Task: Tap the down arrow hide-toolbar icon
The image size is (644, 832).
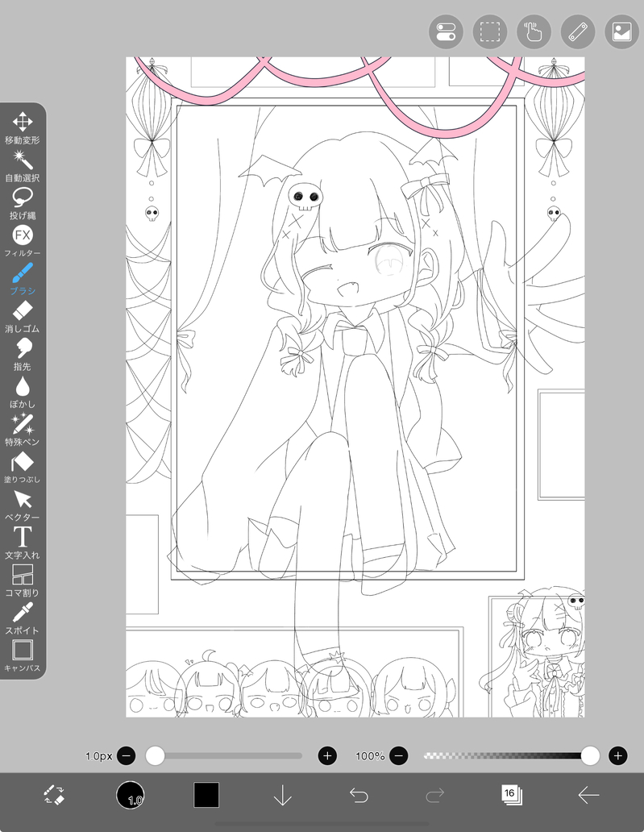Action: (282, 796)
